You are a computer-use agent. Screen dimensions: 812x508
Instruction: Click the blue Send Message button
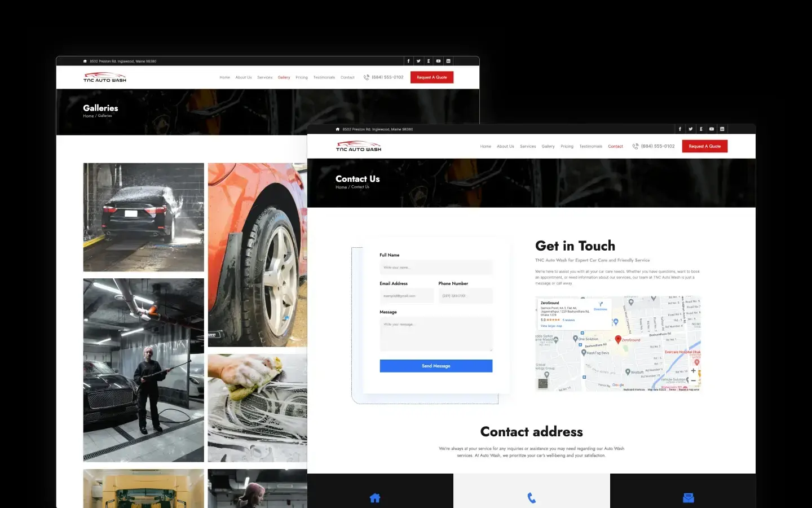point(436,366)
